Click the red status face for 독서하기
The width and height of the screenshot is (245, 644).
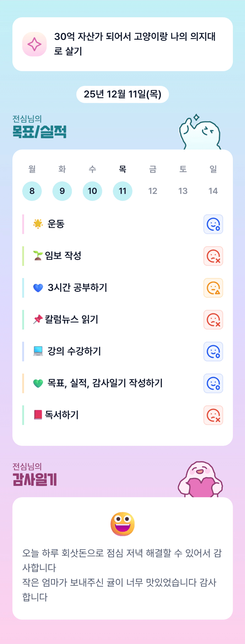coord(213,415)
